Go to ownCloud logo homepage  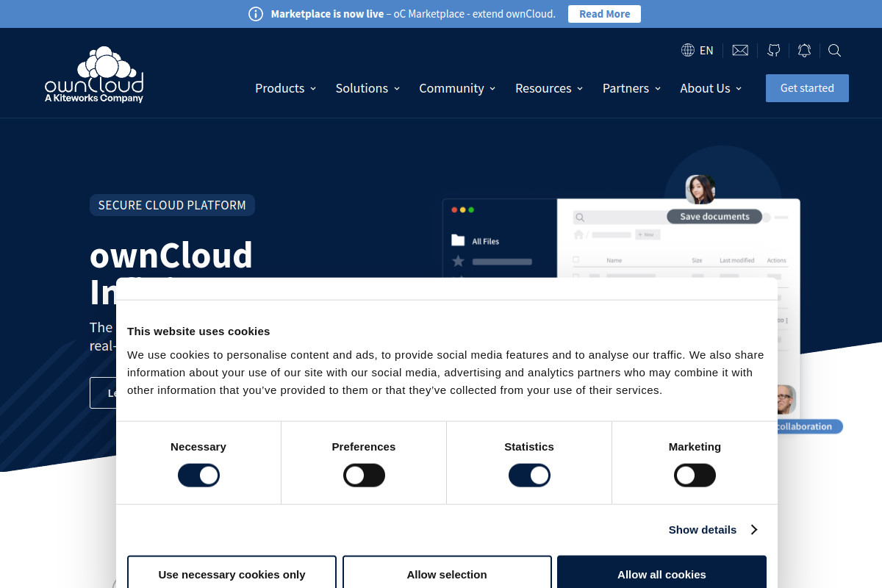[94, 74]
